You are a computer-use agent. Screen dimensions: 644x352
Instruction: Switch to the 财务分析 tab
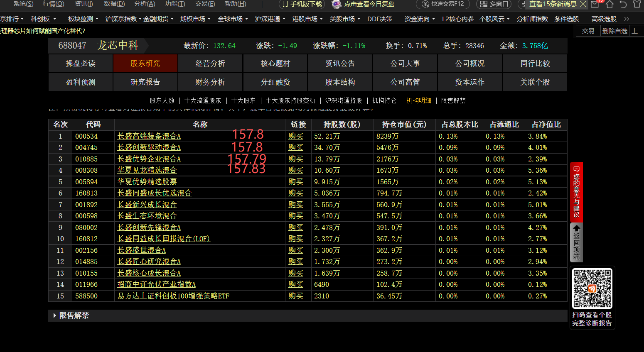click(210, 82)
